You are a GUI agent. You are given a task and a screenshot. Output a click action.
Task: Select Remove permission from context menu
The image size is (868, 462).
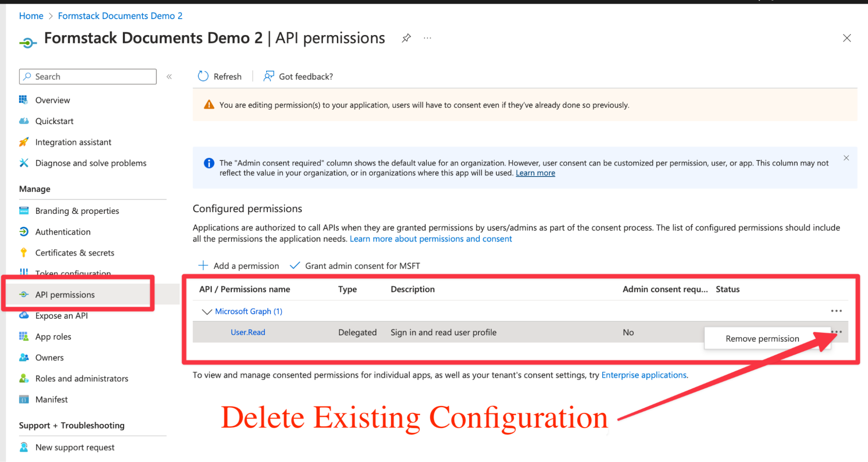tap(762, 339)
